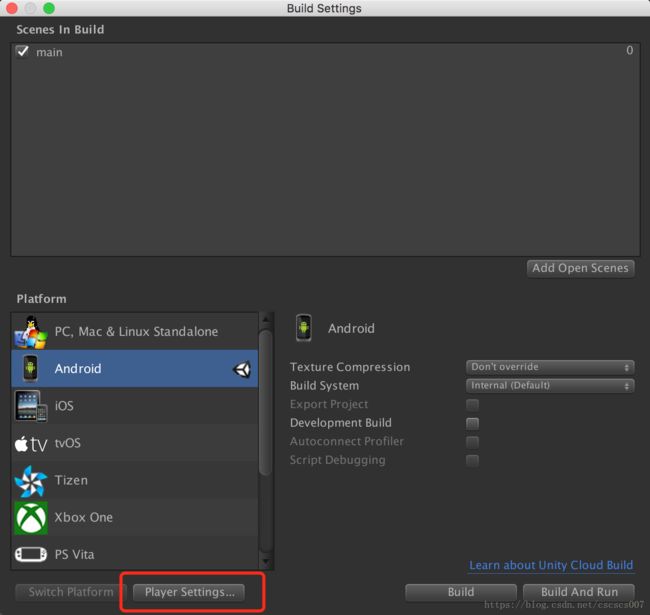The image size is (650, 615).
Task: Select the iOS platform row
Action: (x=135, y=406)
